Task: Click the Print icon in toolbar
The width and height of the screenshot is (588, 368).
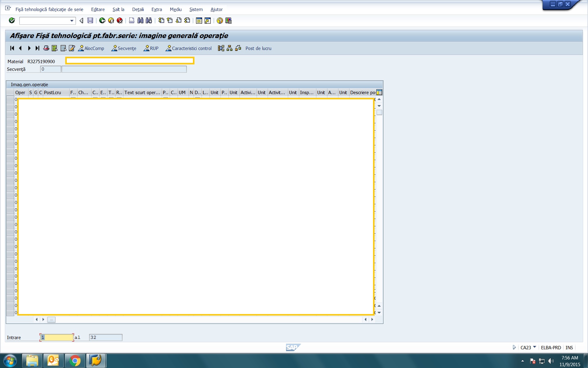Action: point(132,21)
